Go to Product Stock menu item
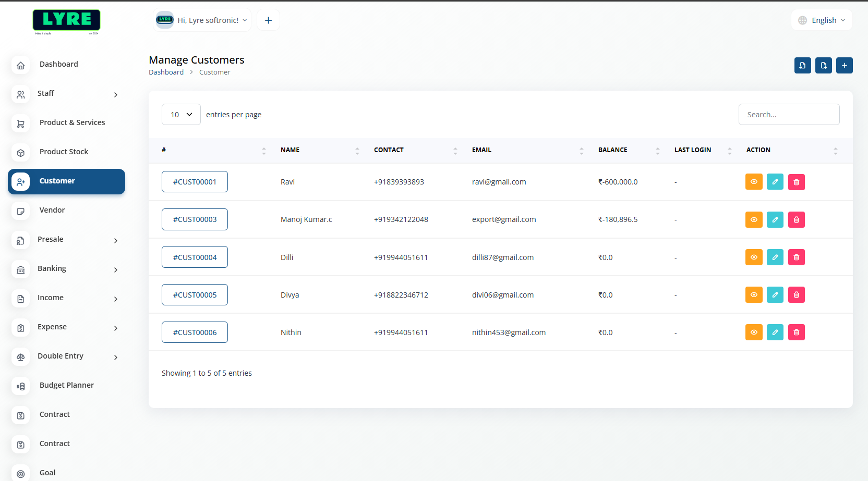Viewport: 868px width, 481px height. pyautogui.click(x=64, y=152)
